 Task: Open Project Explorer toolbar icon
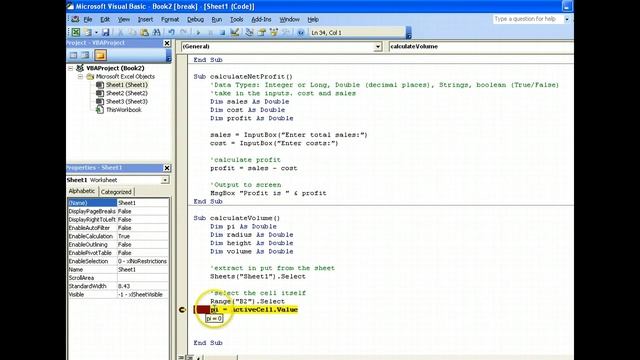249,32
